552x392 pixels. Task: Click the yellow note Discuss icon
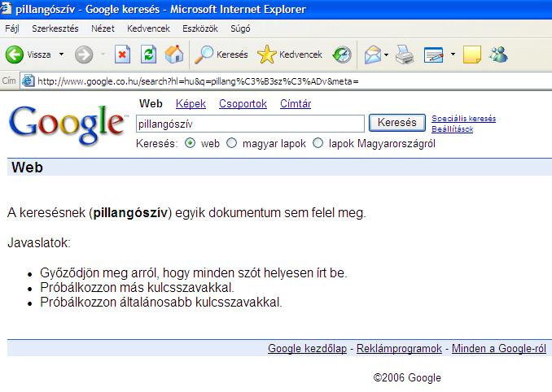click(x=471, y=54)
